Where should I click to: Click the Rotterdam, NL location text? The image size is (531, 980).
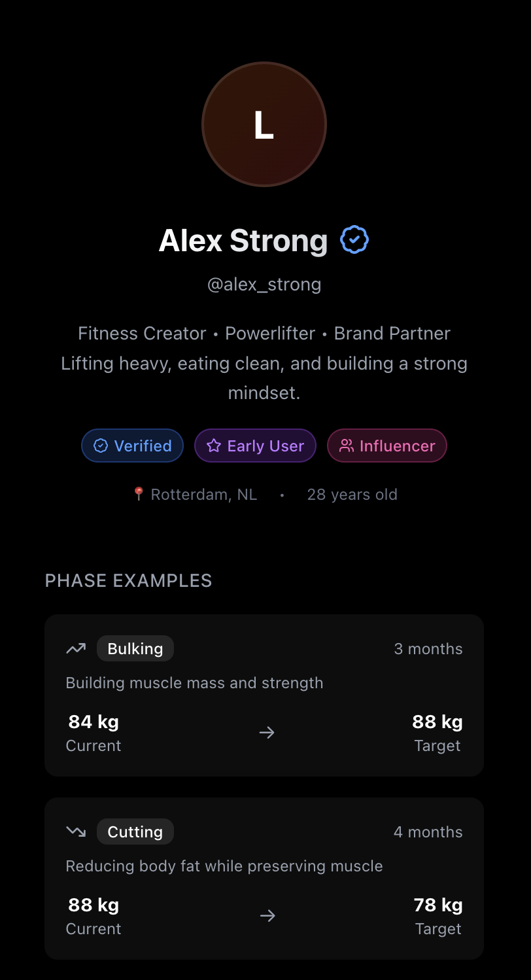pyautogui.click(x=204, y=494)
